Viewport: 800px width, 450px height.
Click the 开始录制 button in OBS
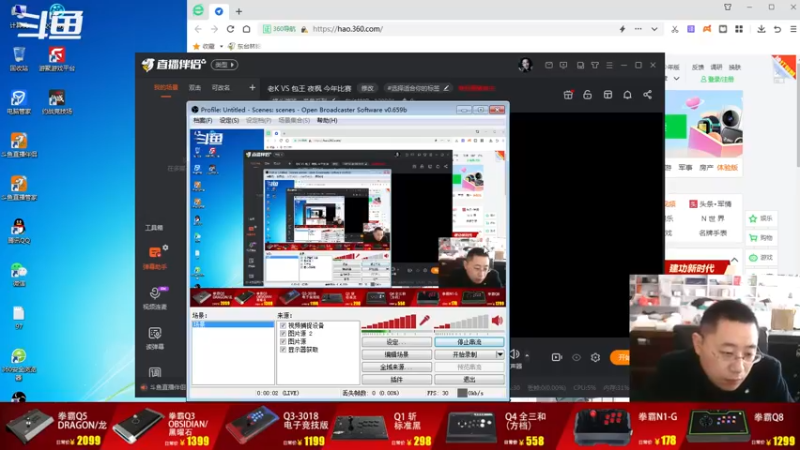click(465, 354)
